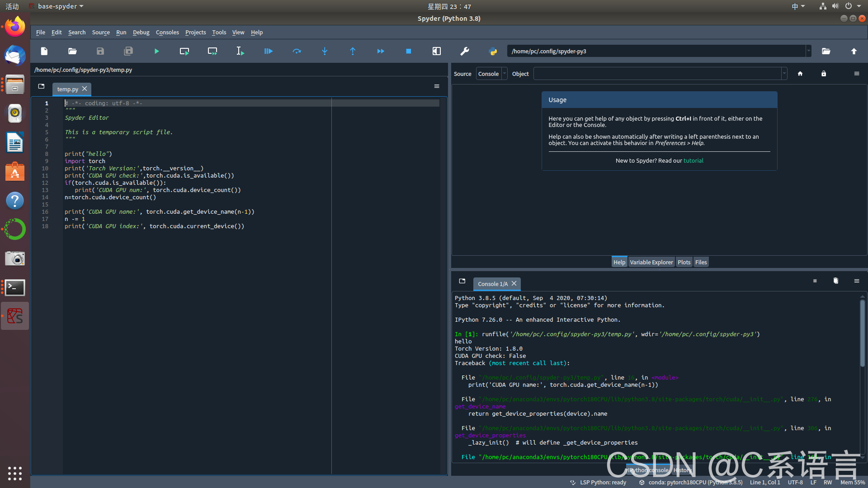The height and width of the screenshot is (488, 868).
Task: Execute current line in debugger
Action: click(297, 52)
